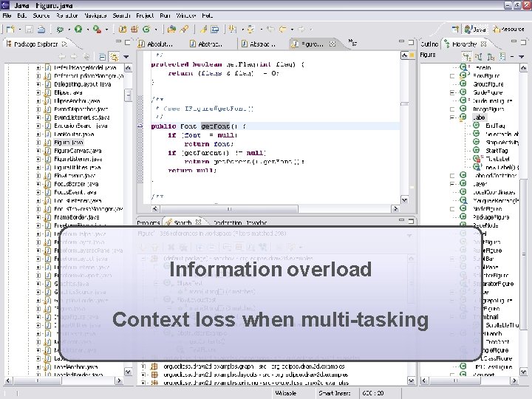
Task: Collapse the GuideFigure node in Hierarchy
Action: [452, 92]
